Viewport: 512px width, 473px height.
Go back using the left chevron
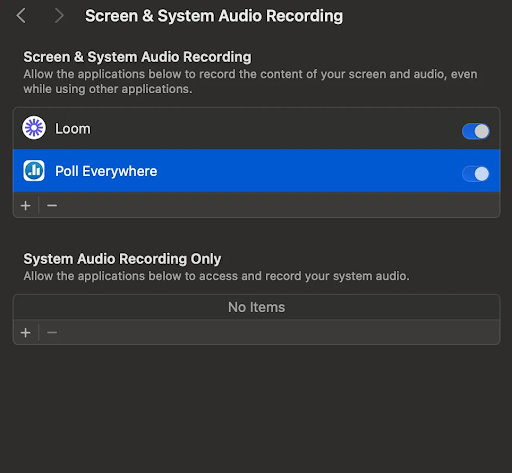pyautogui.click(x=21, y=16)
